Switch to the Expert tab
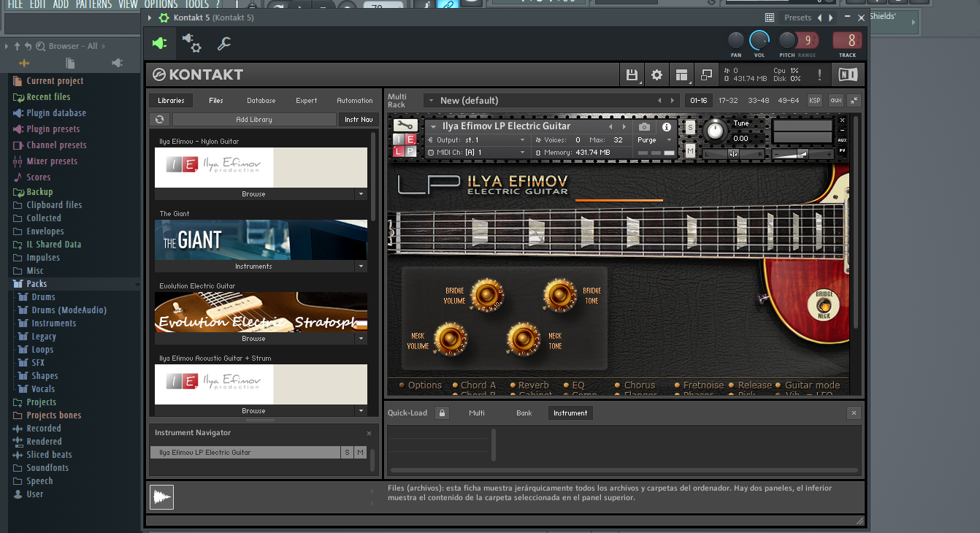This screenshot has width=980, height=533. pos(306,101)
